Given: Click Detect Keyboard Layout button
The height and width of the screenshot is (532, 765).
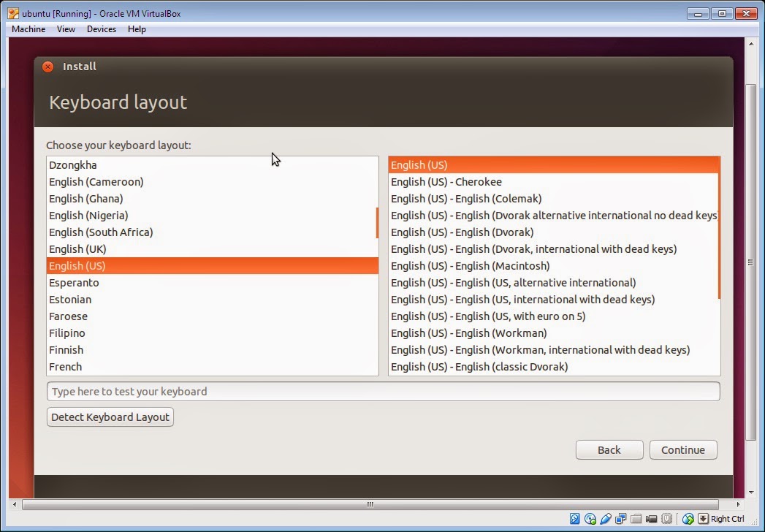Looking at the screenshot, I should click(110, 417).
